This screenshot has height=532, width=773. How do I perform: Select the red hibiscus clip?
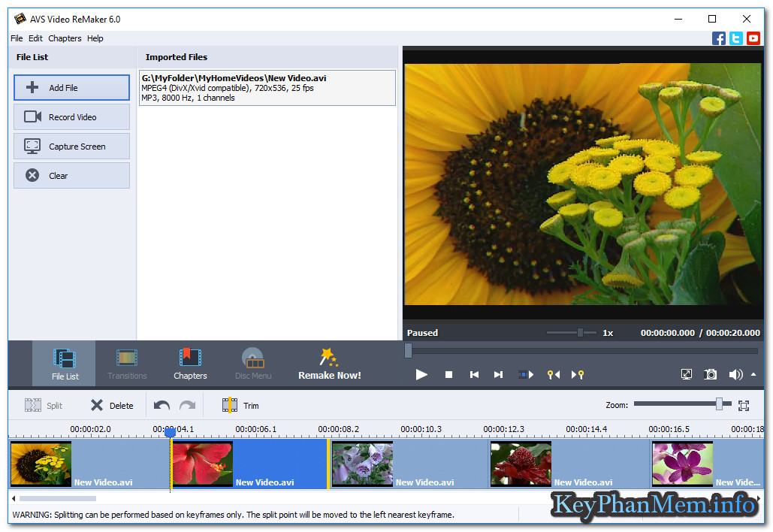click(x=249, y=464)
